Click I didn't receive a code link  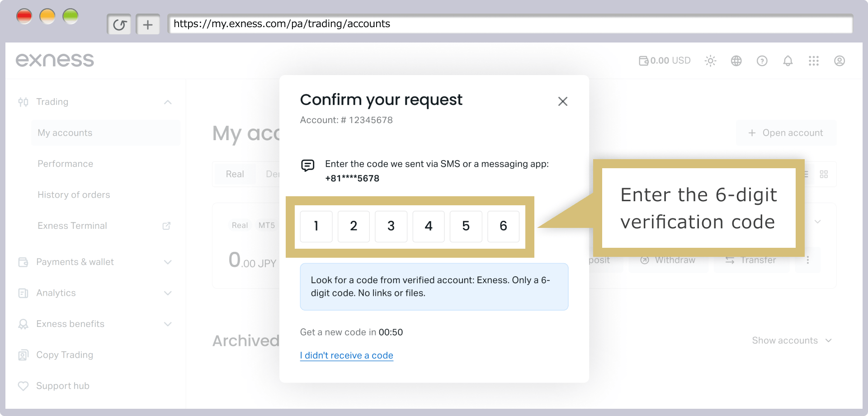(347, 356)
